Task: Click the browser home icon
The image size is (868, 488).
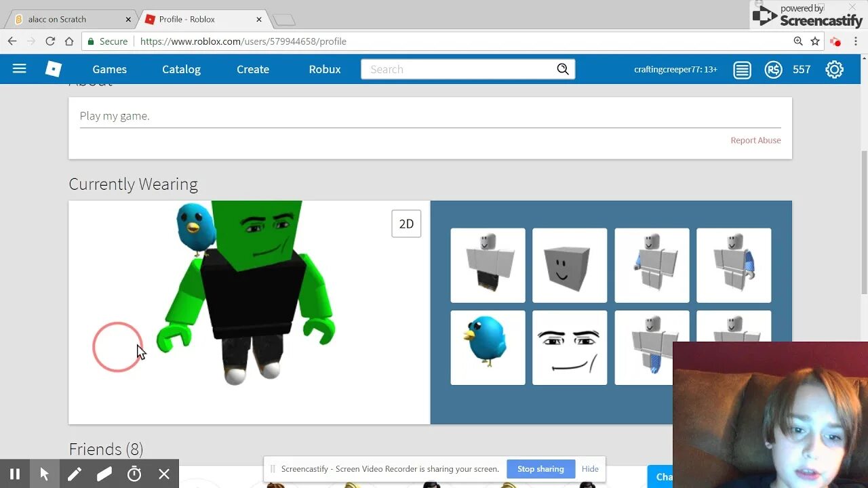Action: [68, 41]
